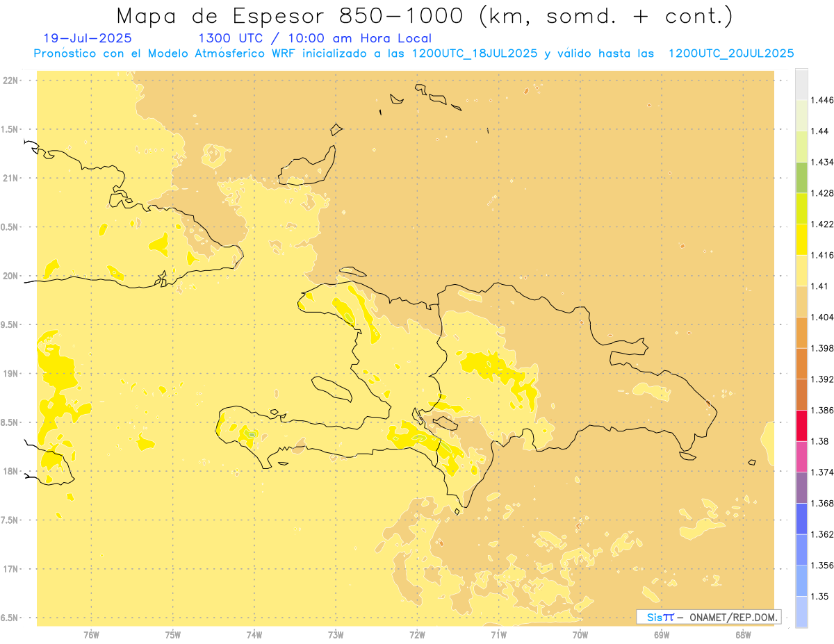Select the date label '19-Jul-2025'

88,38
